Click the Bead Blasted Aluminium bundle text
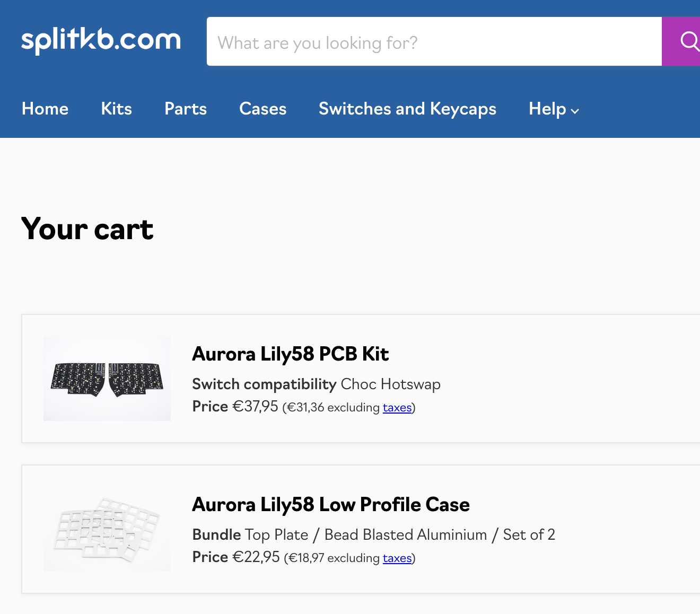The image size is (700, 614). [x=406, y=534]
